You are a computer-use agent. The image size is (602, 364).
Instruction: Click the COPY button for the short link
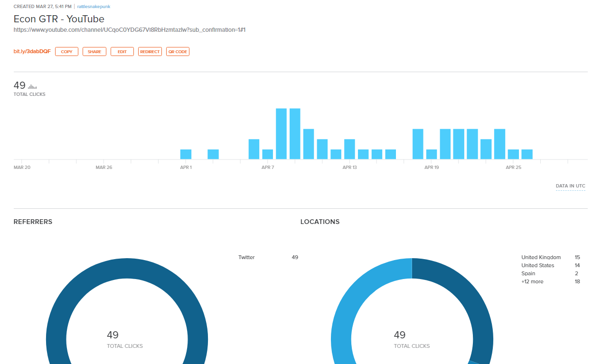66,52
